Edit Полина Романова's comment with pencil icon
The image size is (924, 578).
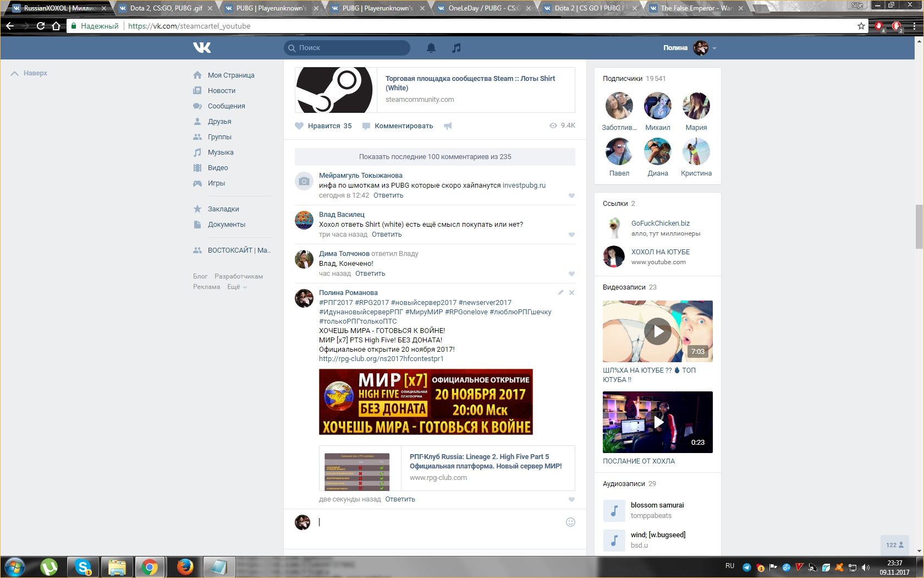click(560, 293)
